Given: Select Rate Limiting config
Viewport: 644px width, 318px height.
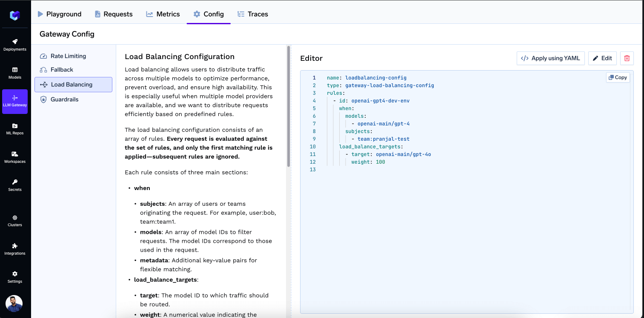Looking at the screenshot, I should (x=68, y=56).
